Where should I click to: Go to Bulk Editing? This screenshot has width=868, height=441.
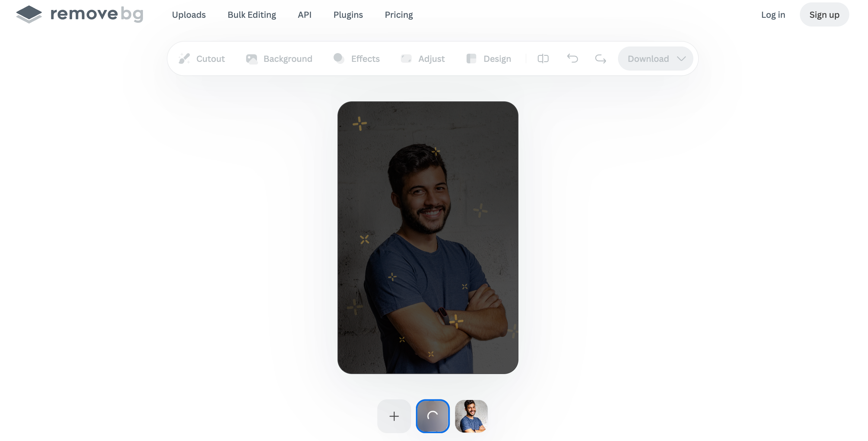252,15
